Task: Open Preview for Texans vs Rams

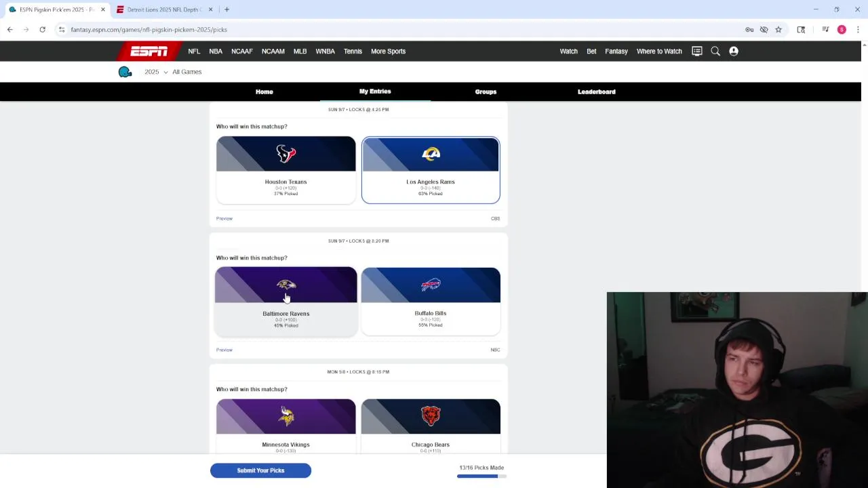Action: click(224, 218)
